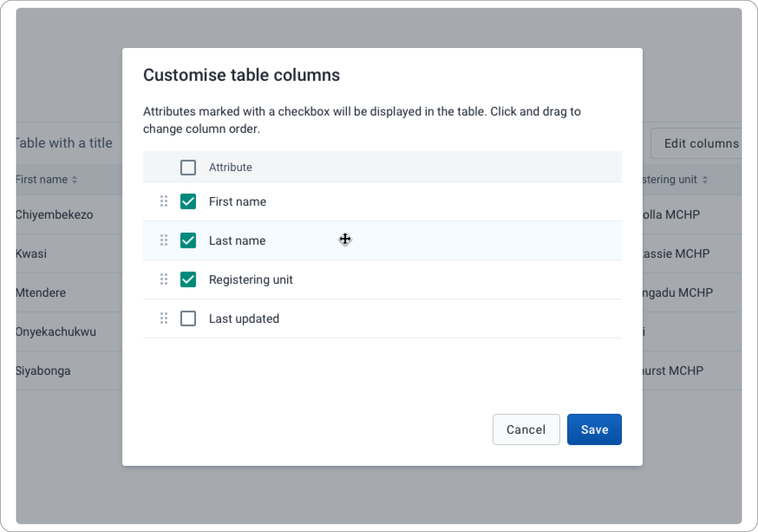Click the Registering unit attribute label
Viewport: 758px width, 532px height.
point(250,279)
